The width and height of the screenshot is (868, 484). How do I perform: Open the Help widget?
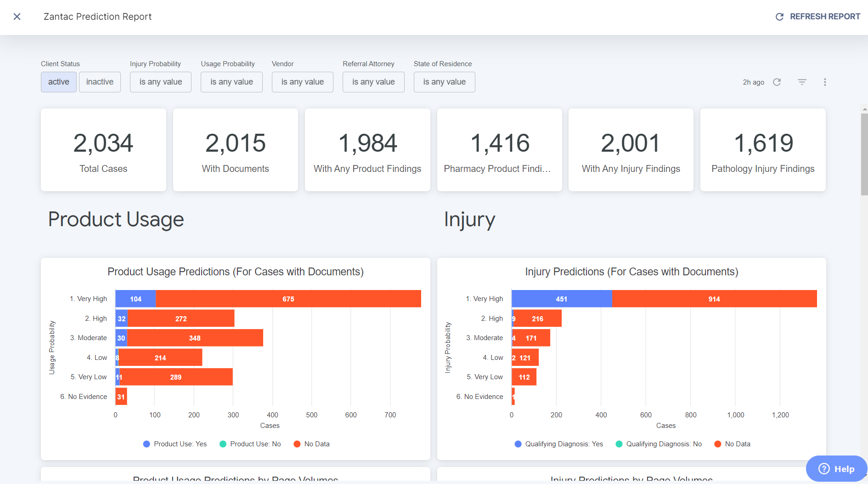click(836, 468)
